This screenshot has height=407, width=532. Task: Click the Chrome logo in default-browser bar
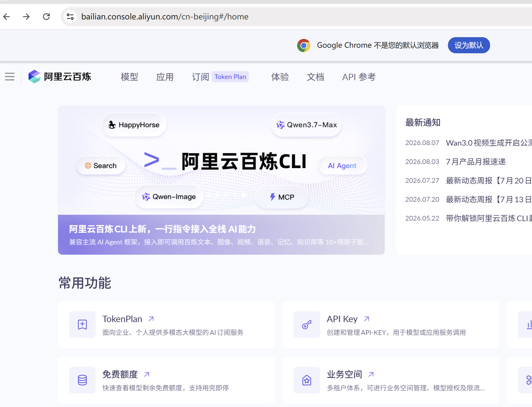[304, 45]
